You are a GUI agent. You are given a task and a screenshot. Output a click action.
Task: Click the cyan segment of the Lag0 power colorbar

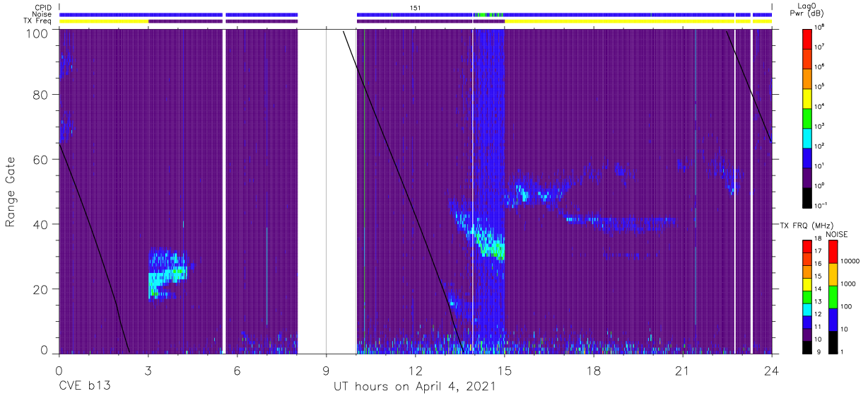[x=808, y=137]
